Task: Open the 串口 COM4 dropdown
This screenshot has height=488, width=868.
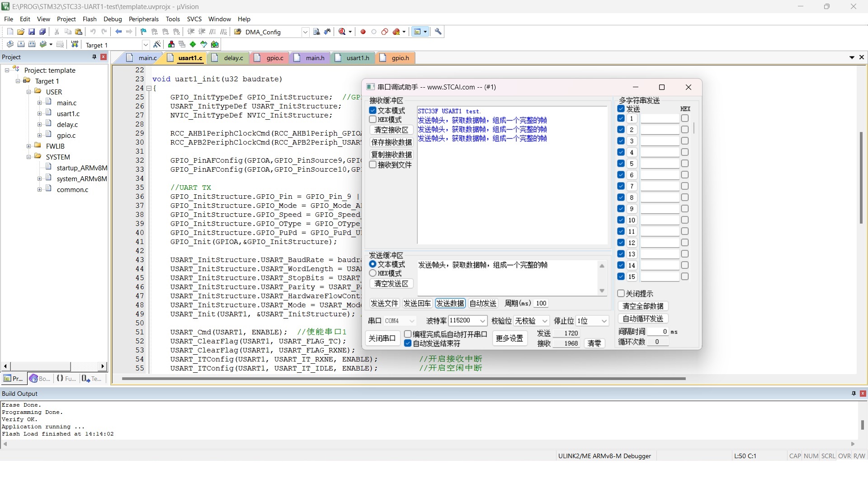Action: point(400,321)
